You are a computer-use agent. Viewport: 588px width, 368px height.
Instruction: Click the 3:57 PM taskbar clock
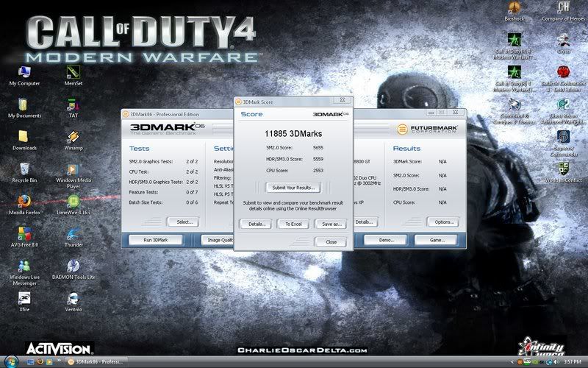573,362
